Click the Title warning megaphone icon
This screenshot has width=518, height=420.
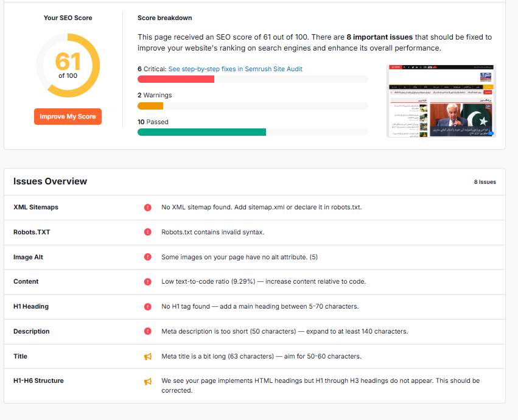click(147, 357)
